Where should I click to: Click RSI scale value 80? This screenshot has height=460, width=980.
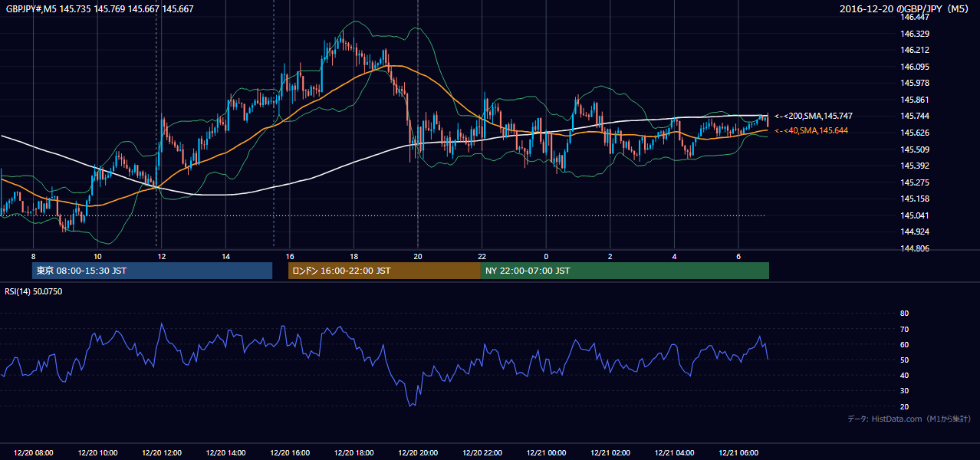(904, 314)
